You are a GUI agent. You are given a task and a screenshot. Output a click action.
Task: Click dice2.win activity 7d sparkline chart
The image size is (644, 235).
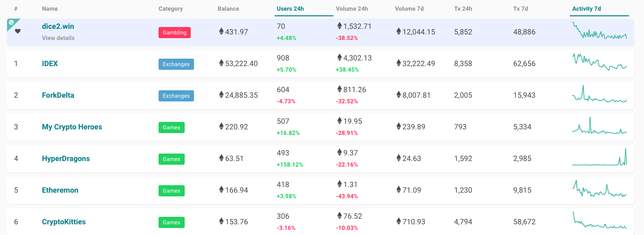pyautogui.click(x=600, y=31)
